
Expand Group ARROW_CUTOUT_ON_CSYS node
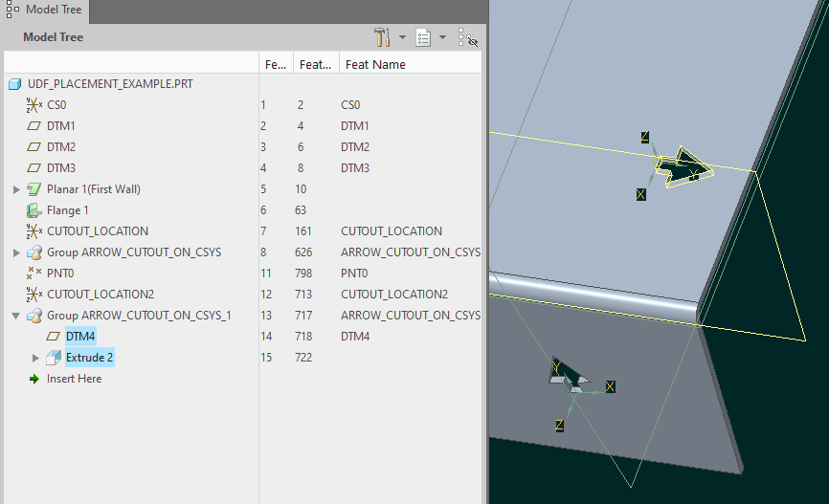click(16, 252)
